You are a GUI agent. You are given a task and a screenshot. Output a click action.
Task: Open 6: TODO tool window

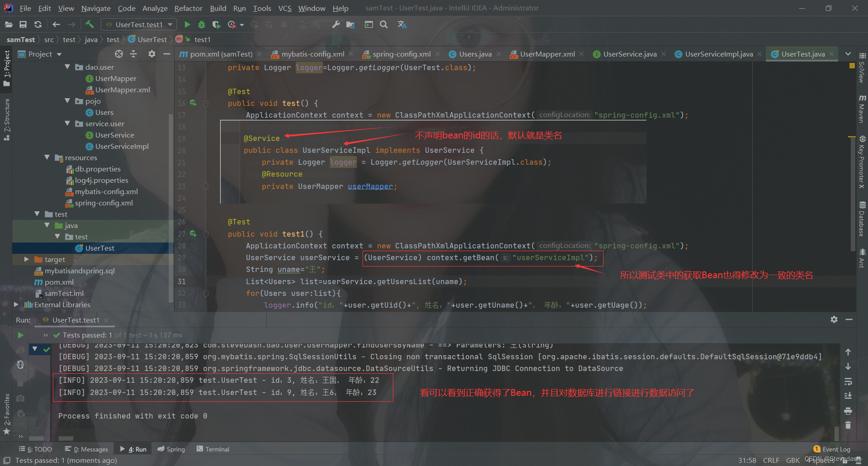click(35, 449)
